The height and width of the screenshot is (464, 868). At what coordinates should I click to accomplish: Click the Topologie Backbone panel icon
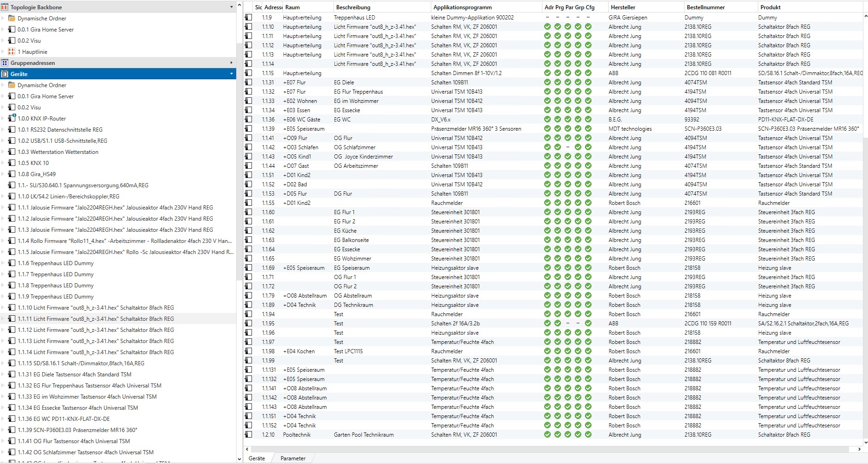(x=5, y=7)
